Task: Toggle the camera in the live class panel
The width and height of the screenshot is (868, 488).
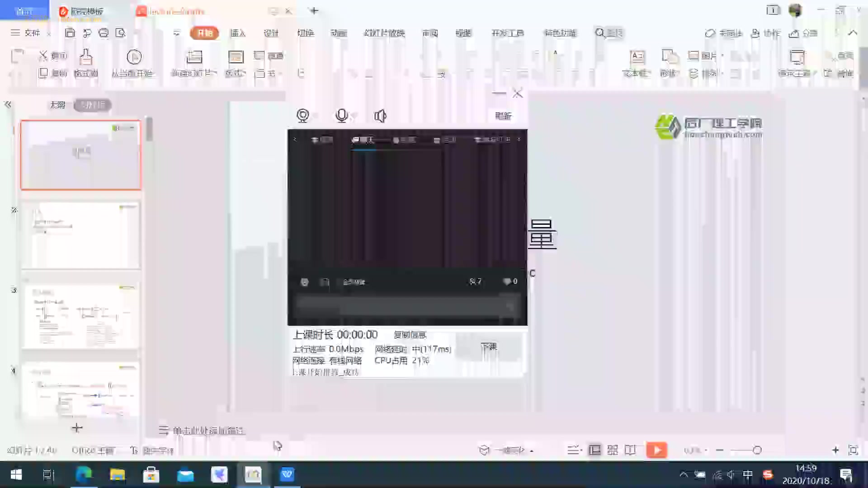Action: [x=303, y=116]
